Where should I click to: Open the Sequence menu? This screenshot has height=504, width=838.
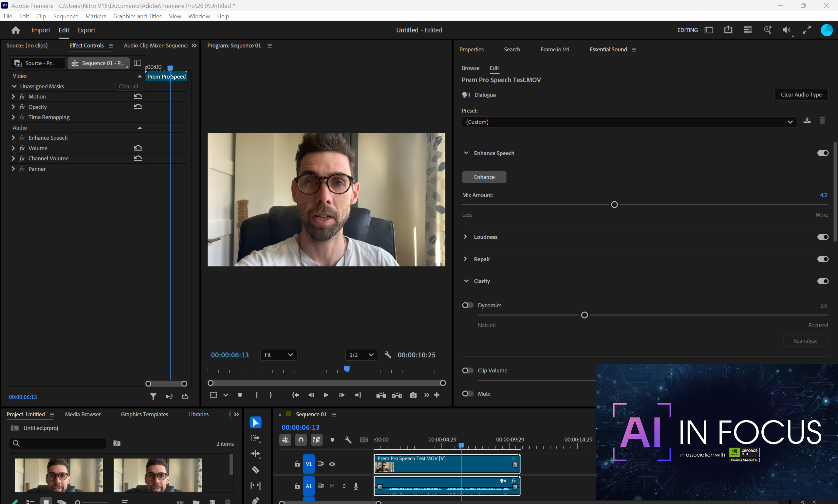[x=65, y=16]
